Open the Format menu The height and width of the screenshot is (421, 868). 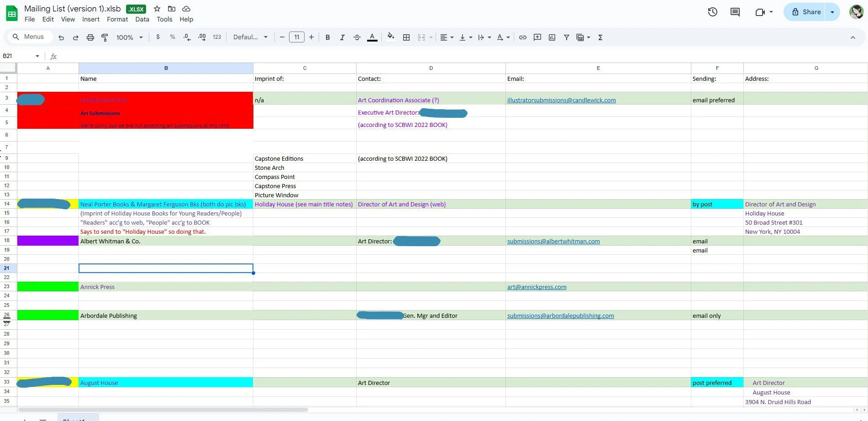click(117, 19)
